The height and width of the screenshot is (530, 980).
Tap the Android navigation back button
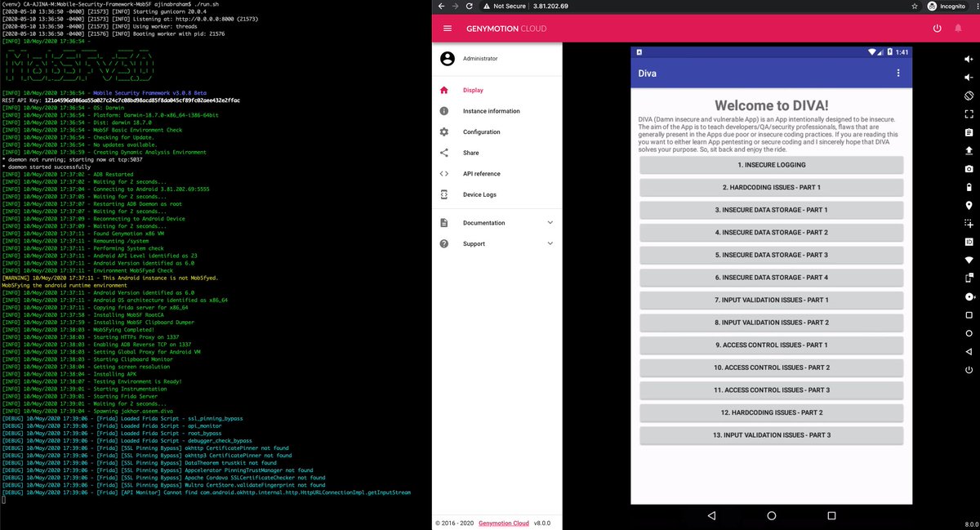(x=711, y=516)
